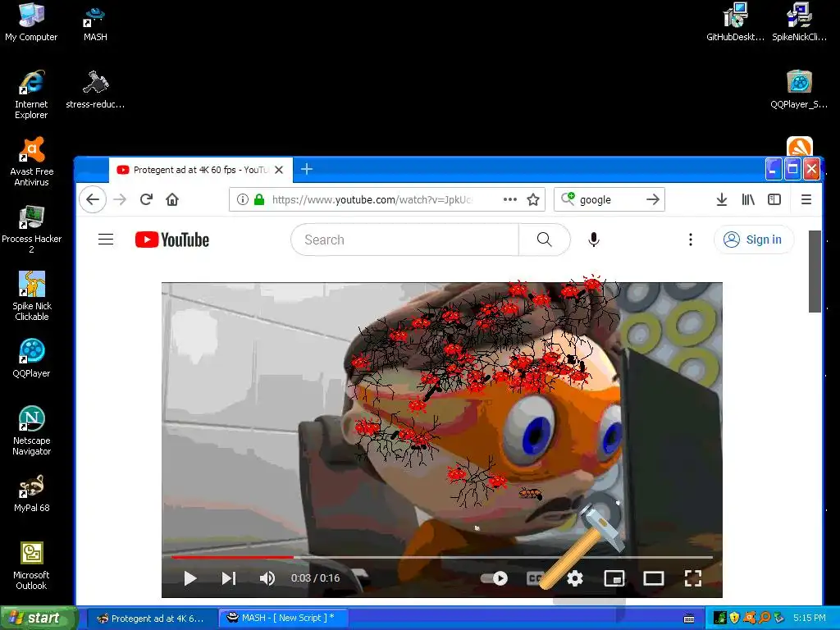Open the Windows Start menu
The image size is (840, 630).
[x=39, y=619]
